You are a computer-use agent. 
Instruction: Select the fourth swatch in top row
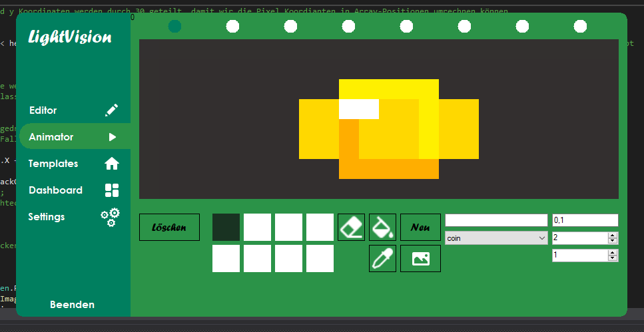(320, 227)
